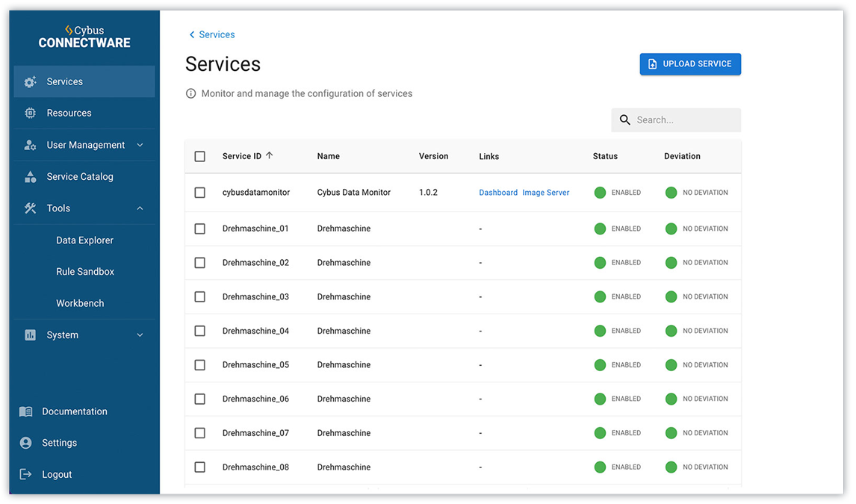Switch to Data Explorer
Screen dimensions: 856x504
(x=85, y=240)
